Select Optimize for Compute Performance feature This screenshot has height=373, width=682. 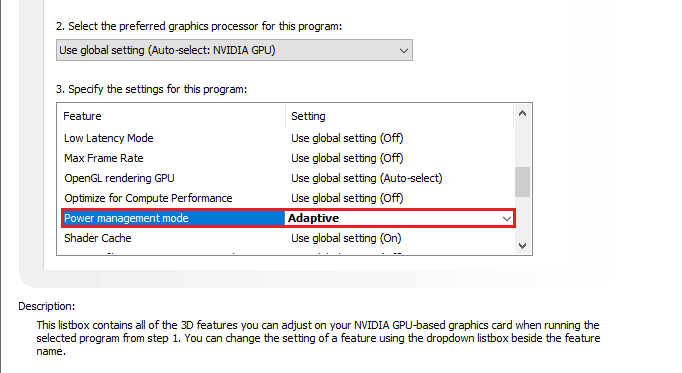point(148,198)
